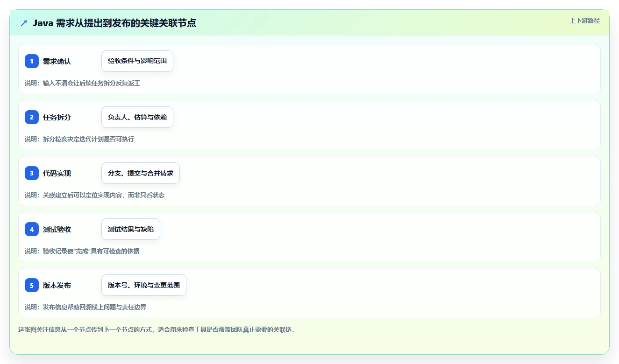Click the step 3 number badge

coord(32,173)
